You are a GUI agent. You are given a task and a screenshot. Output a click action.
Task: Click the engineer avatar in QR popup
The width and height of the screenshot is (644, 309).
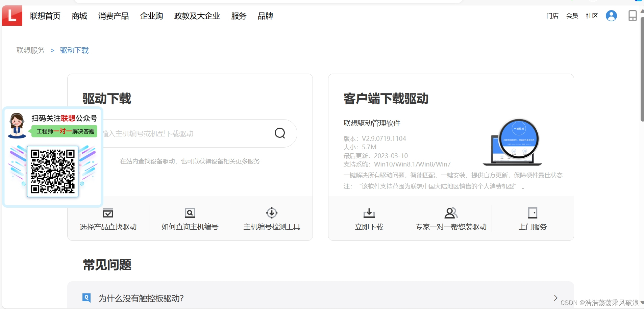(x=17, y=126)
